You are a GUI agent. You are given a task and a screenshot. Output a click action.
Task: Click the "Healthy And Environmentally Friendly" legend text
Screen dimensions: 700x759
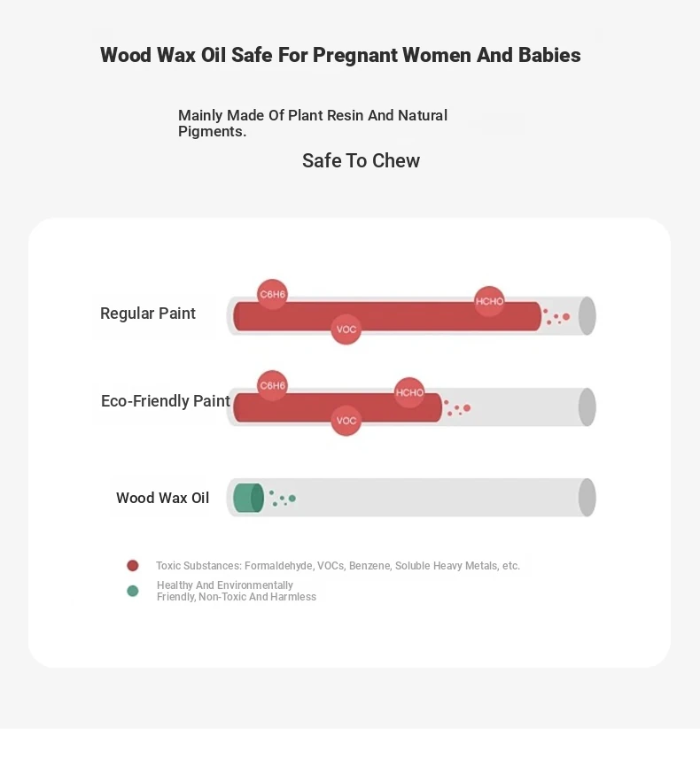click(x=236, y=591)
